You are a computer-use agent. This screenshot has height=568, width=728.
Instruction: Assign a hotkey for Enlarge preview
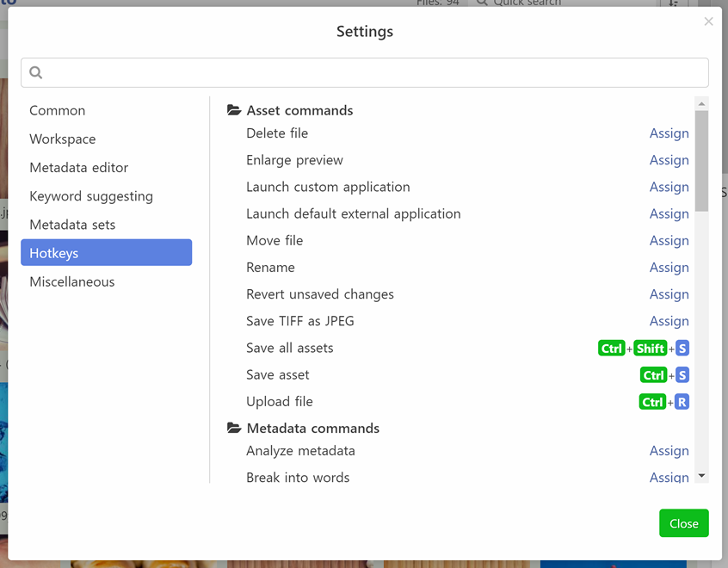(x=669, y=160)
